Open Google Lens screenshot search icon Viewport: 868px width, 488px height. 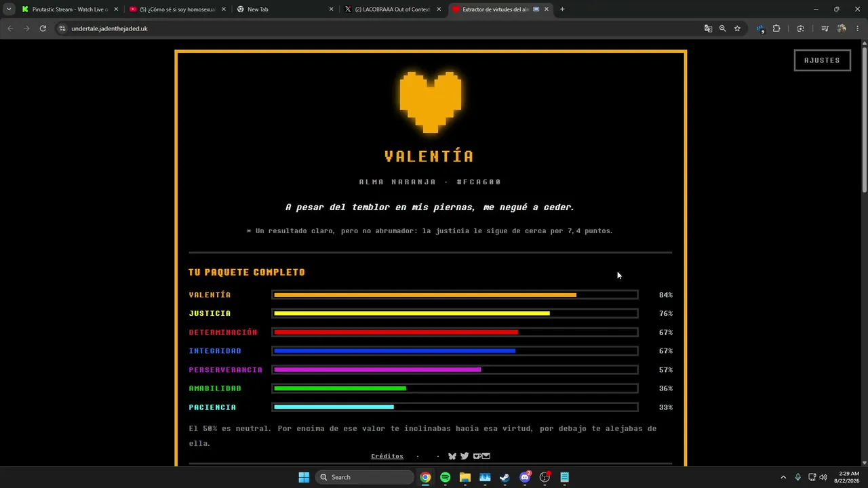pos(801,28)
